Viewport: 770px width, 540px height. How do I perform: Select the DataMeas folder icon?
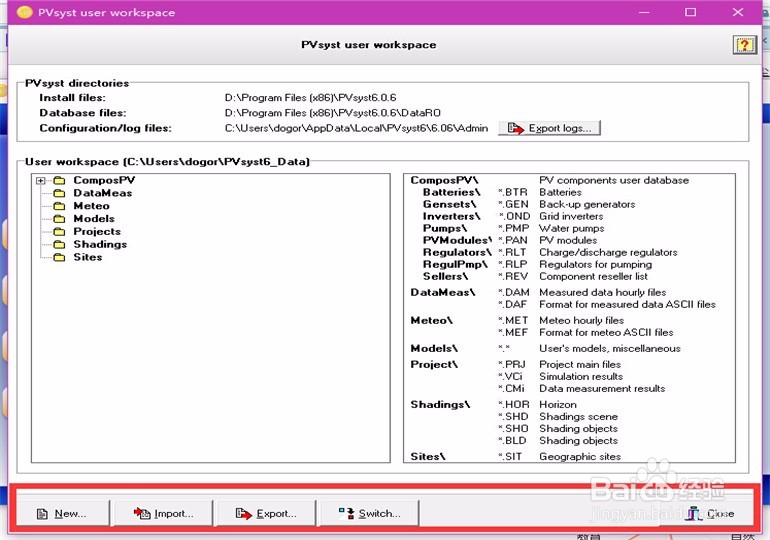[x=59, y=193]
